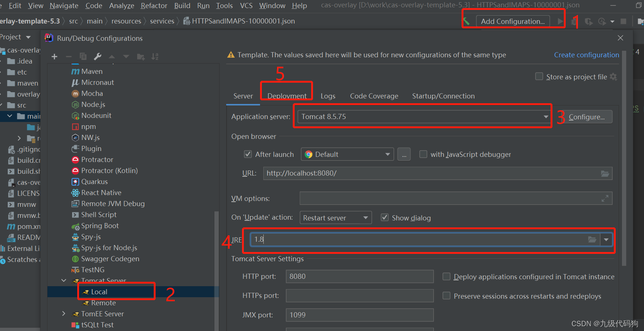The width and height of the screenshot is (644, 331).
Task: Switch to the Logs tab
Action: (x=328, y=96)
